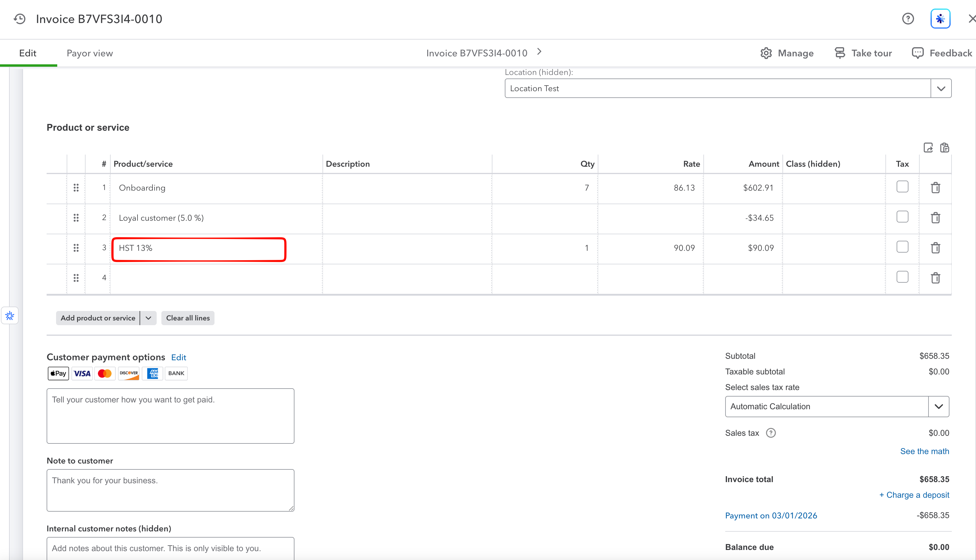Open Automatic Calculation sales tax dropdown
The width and height of the screenshot is (976, 560).
click(x=938, y=407)
